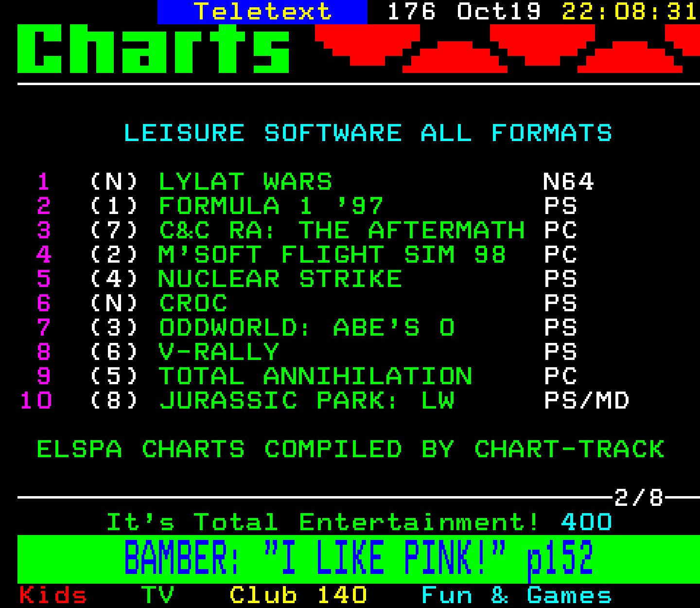This screenshot has height=608, width=700.
Task: Select the JURASSIC PARK: LW entry
Action: pos(307,401)
